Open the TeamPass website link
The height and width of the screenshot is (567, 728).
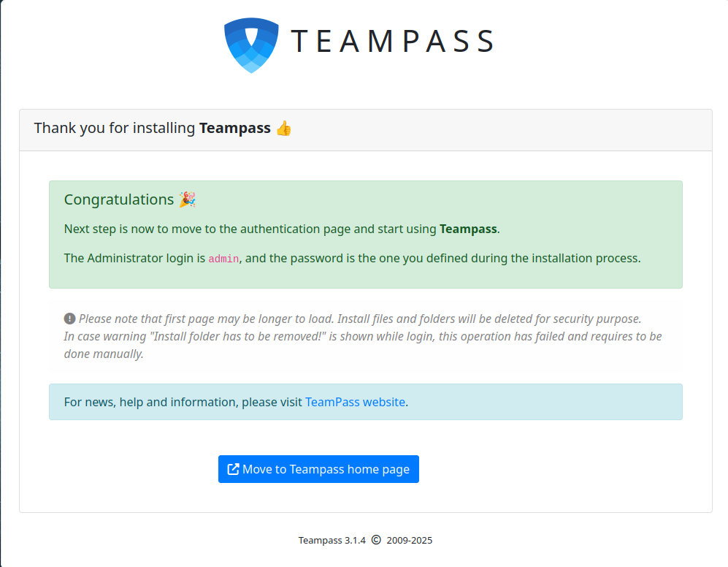[355, 402]
